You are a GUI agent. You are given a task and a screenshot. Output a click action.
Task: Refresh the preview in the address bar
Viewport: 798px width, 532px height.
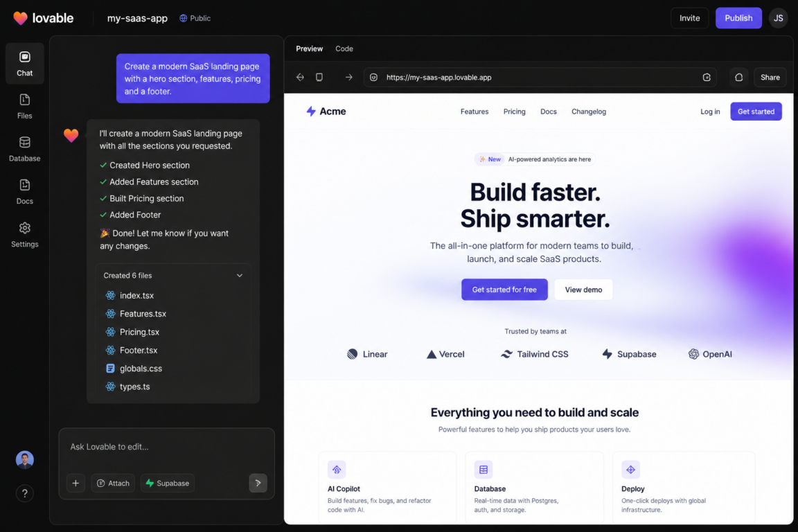click(707, 77)
